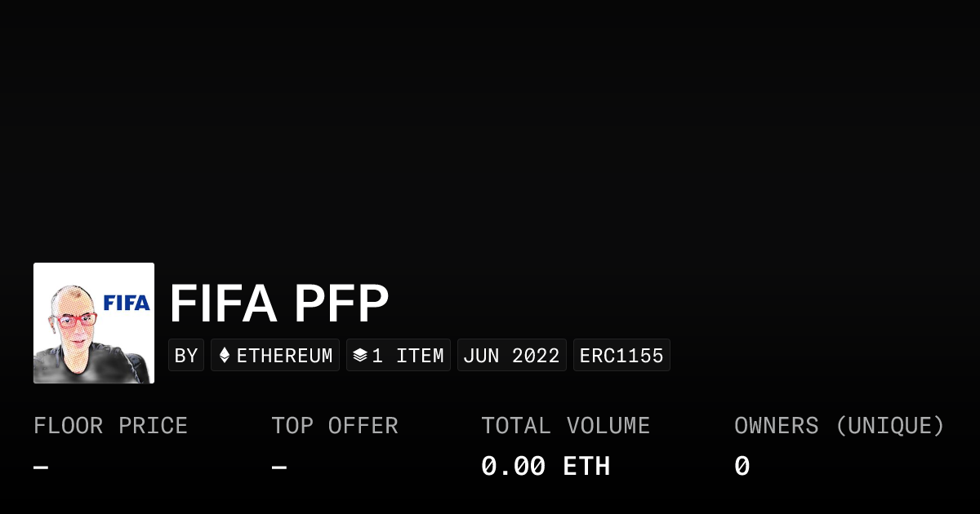The height and width of the screenshot is (514, 980).
Task: Click the TOP OFFER label
Action: (x=335, y=426)
